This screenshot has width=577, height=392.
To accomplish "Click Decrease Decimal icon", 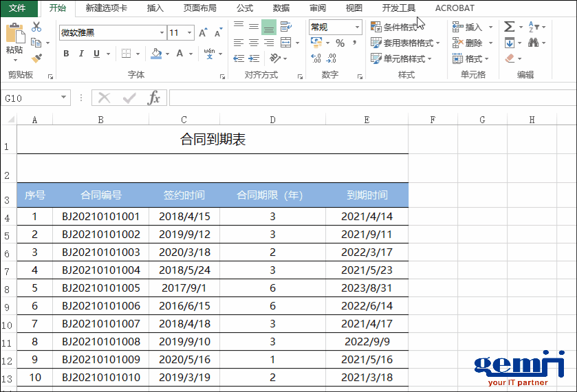I will [x=331, y=58].
